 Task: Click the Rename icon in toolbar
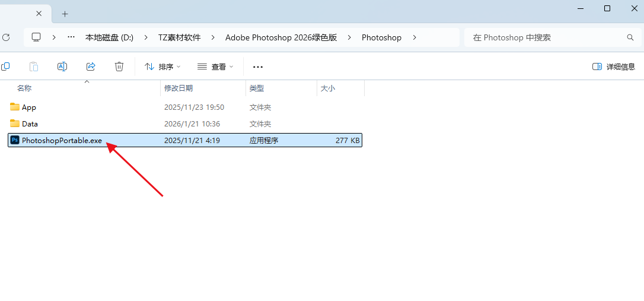62,66
